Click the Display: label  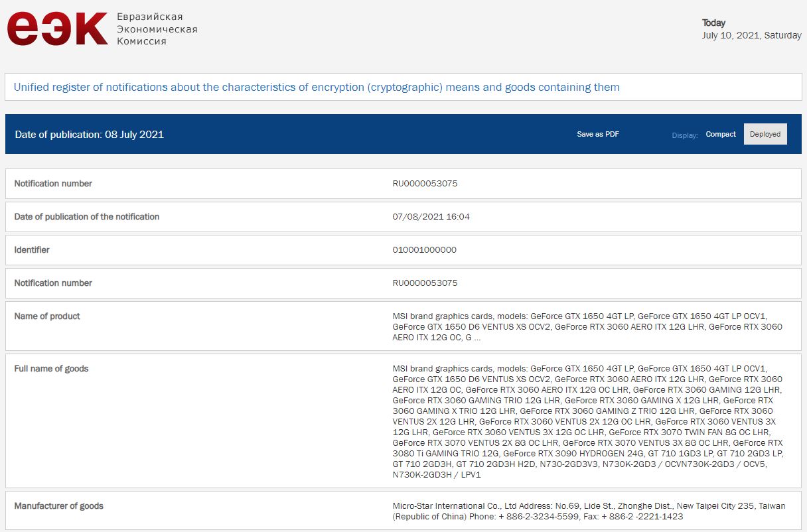[685, 135]
